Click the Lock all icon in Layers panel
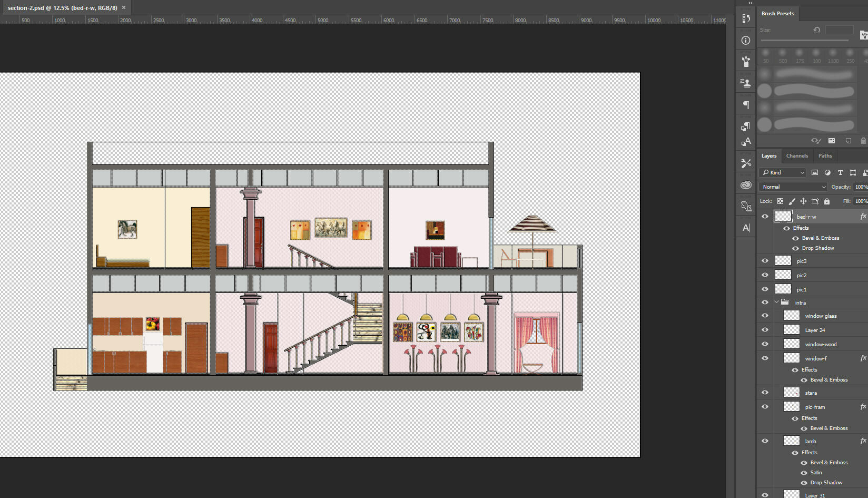Screen dimensions: 868x498 (x=826, y=202)
